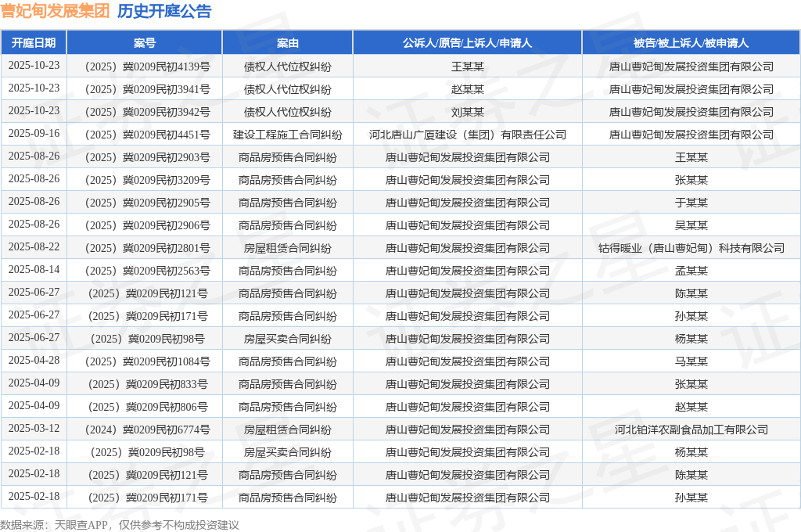The width and height of the screenshot is (801, 532).
Task: Click plaintiff 赵某某 in the 3941号 row
Action: pos(468,89)
